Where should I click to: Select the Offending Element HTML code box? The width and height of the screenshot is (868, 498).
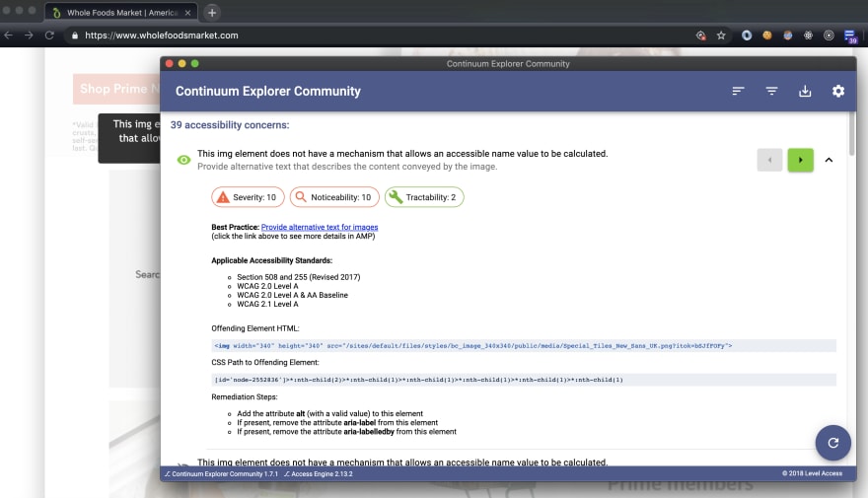(524, 346)
